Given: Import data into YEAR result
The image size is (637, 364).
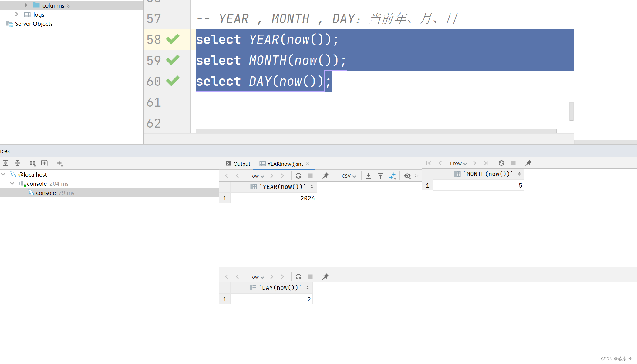Looking at the screenshot, I should click(380, 176).
